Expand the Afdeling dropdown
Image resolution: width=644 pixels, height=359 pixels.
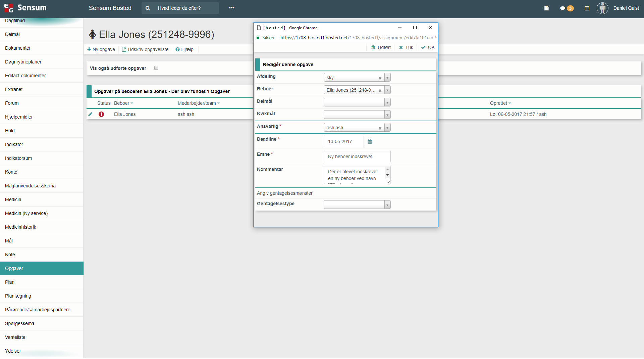point(387,78)
